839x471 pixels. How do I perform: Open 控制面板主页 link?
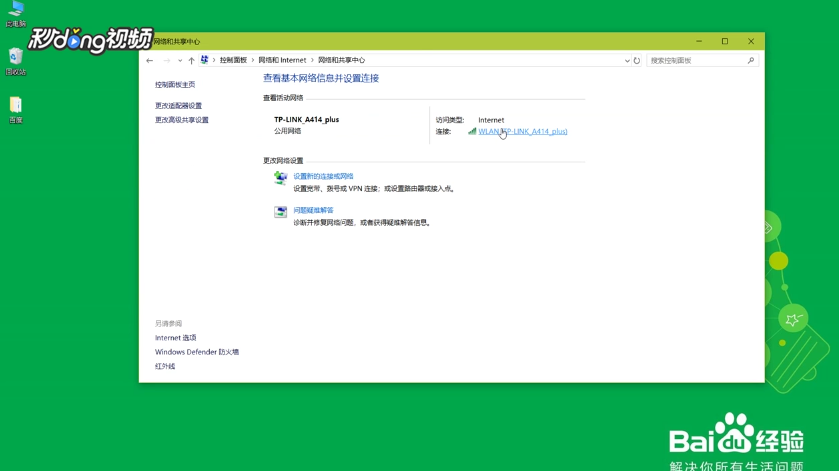(175, 85)
